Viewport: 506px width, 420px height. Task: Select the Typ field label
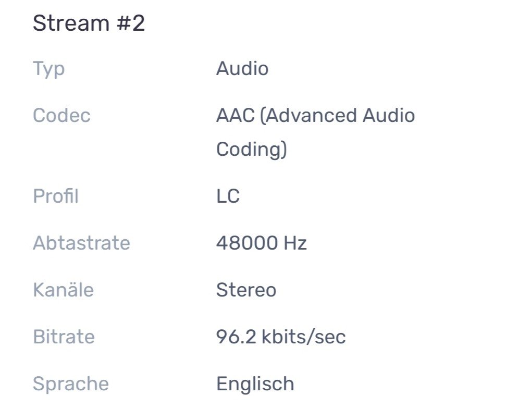coord(48,69)
